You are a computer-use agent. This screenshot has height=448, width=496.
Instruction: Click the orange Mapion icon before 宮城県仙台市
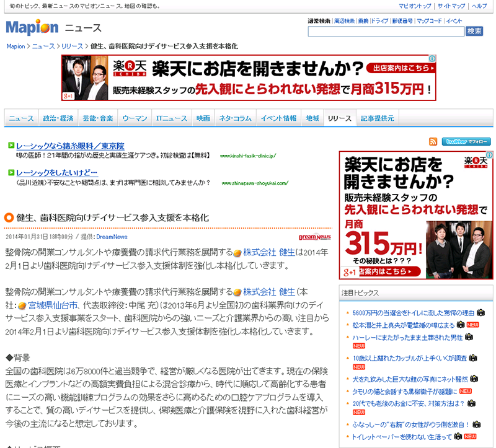[x=22, y=306]
